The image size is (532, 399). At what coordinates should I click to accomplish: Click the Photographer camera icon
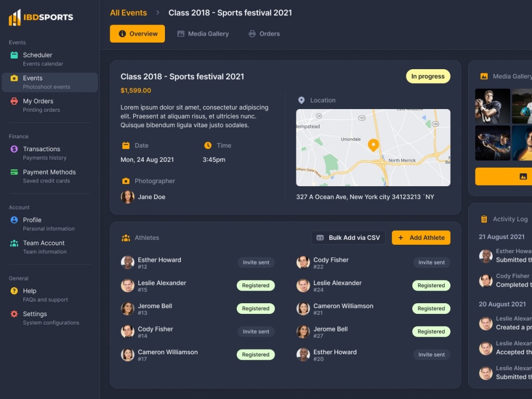126,181
